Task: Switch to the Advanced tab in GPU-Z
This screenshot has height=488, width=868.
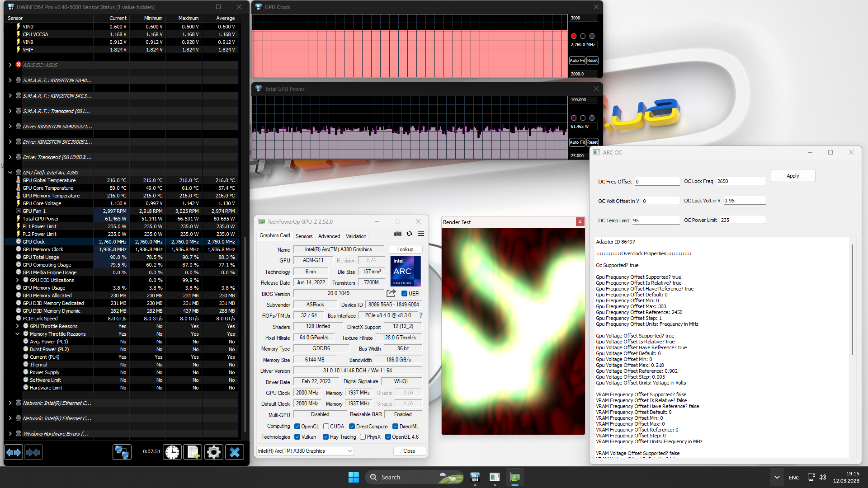Action: pos(329,236)
